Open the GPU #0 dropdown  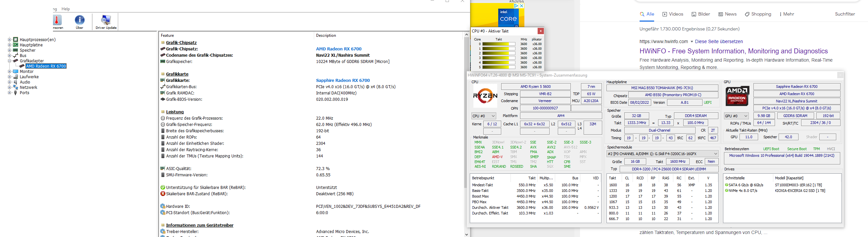[x=736, y=116]
